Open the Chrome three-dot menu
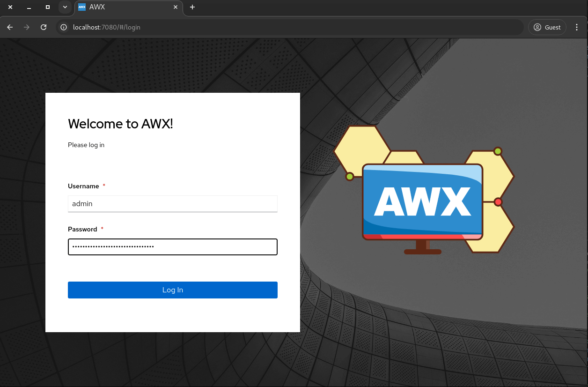This screenshot has height=387, width=588. coord(577,27)
